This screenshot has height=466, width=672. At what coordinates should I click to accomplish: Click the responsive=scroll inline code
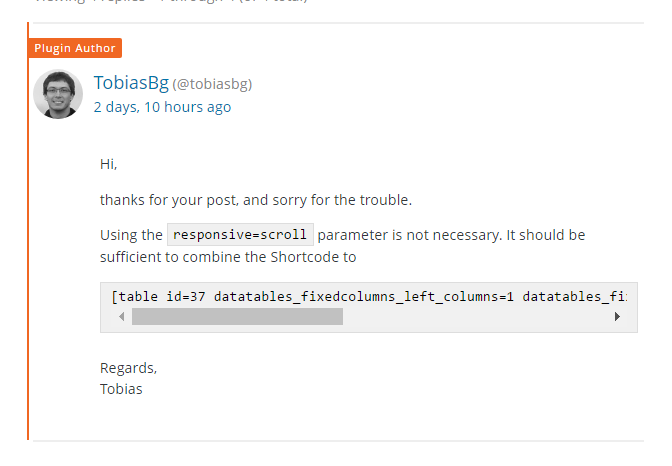pos(240,235)
